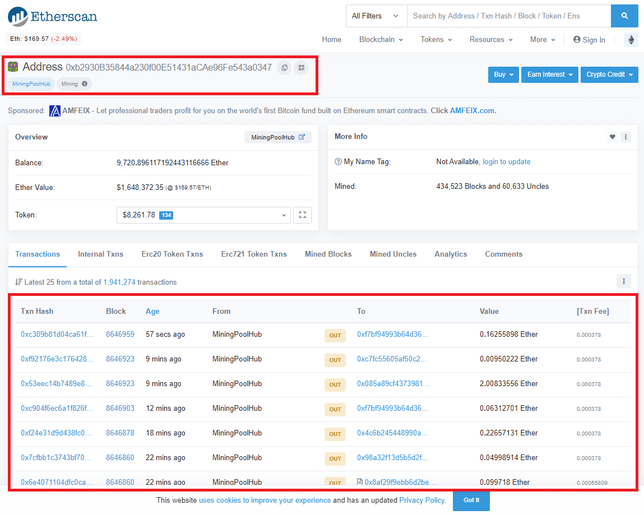Open the Buy dropdown button
Viewport: 644px width, 515px height.
[x=503, y=75]
